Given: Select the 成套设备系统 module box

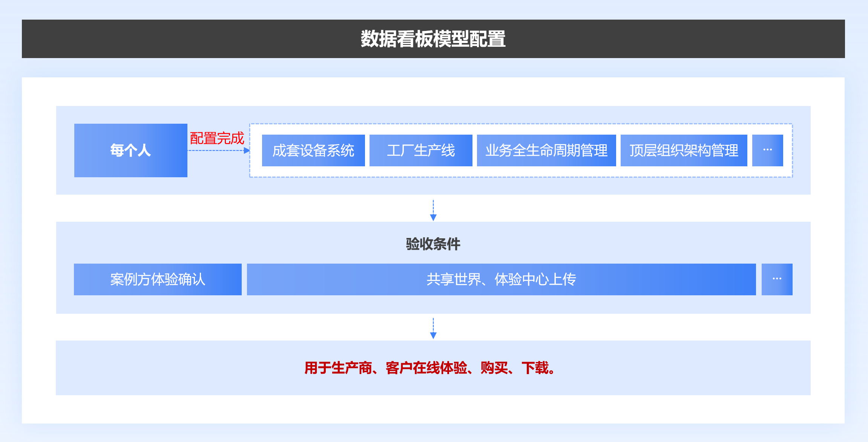Looking at the screenshot, I should [x=313, y=150].
